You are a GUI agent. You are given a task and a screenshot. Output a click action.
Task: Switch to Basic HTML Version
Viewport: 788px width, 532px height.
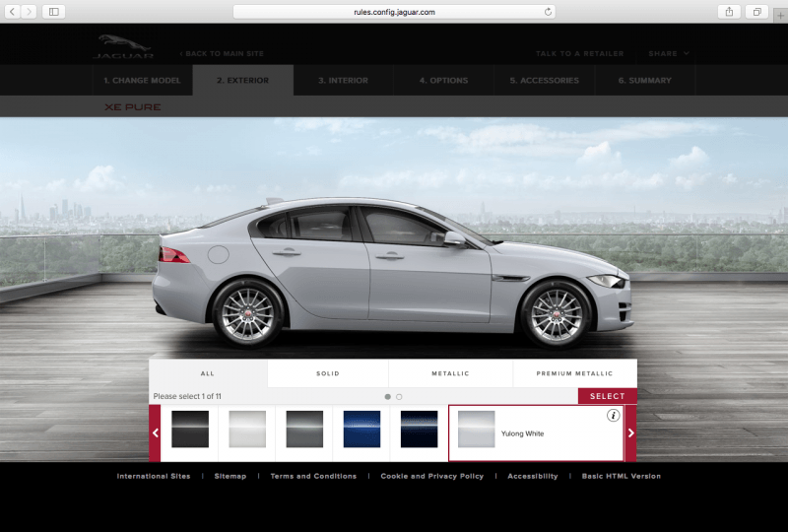point(622,476)
